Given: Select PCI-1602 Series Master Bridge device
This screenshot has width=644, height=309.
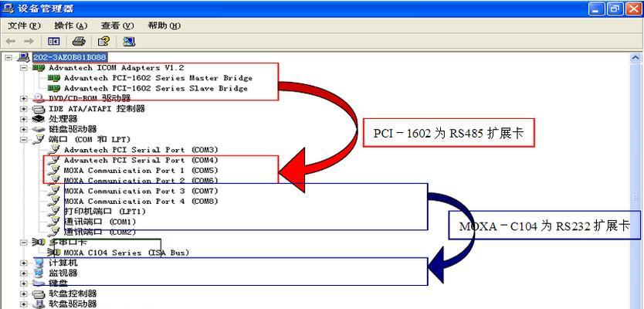Looking at the screenshot, I should point(158,78).
